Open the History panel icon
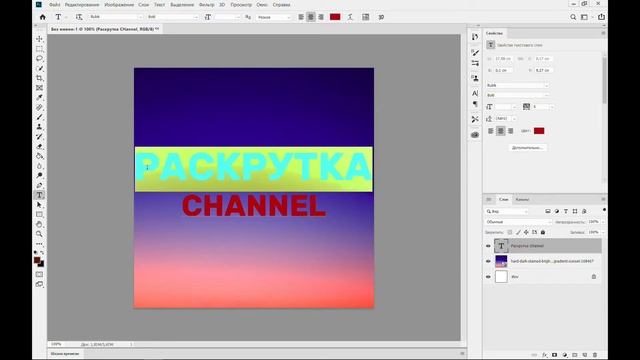The image size is (640, 360). coord(475,37)
